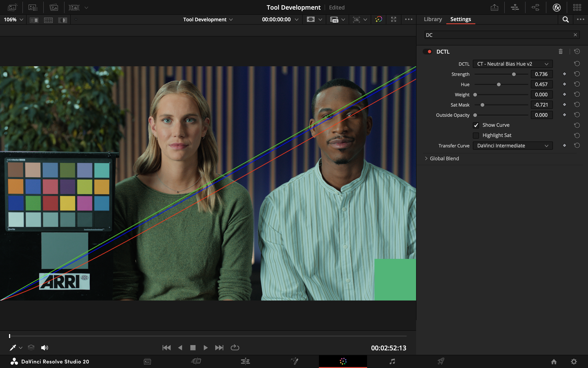Viewport: 588px width, 368px height.
Task: Click the DC search input field
Action: pyautogui.click(x=498, y=35)
